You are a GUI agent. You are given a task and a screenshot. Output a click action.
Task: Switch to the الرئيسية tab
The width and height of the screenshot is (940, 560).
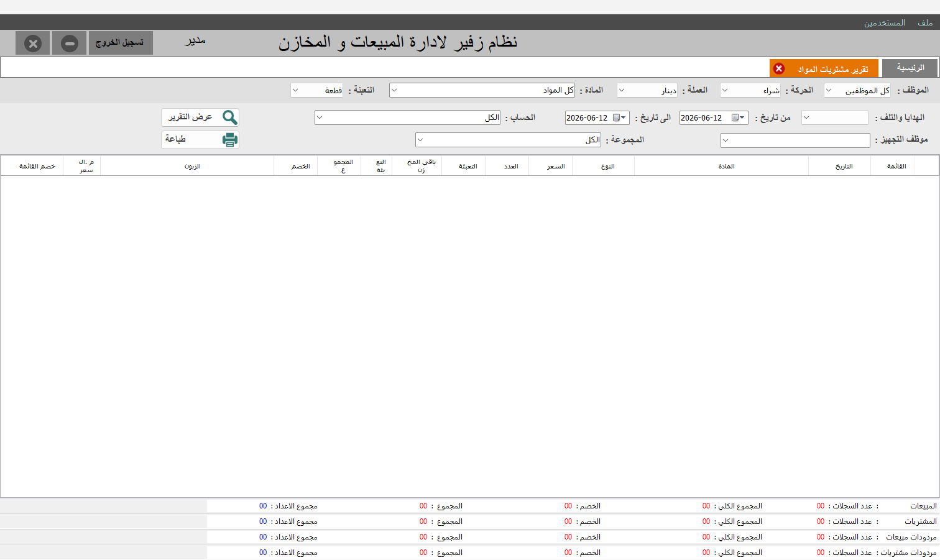[911, 68]
